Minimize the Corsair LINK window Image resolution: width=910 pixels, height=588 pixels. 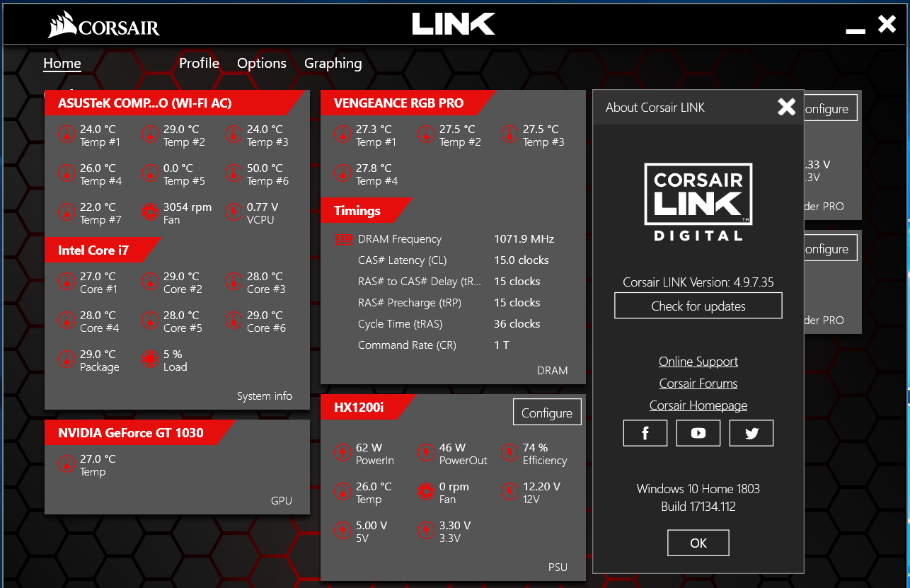point(856,30)
